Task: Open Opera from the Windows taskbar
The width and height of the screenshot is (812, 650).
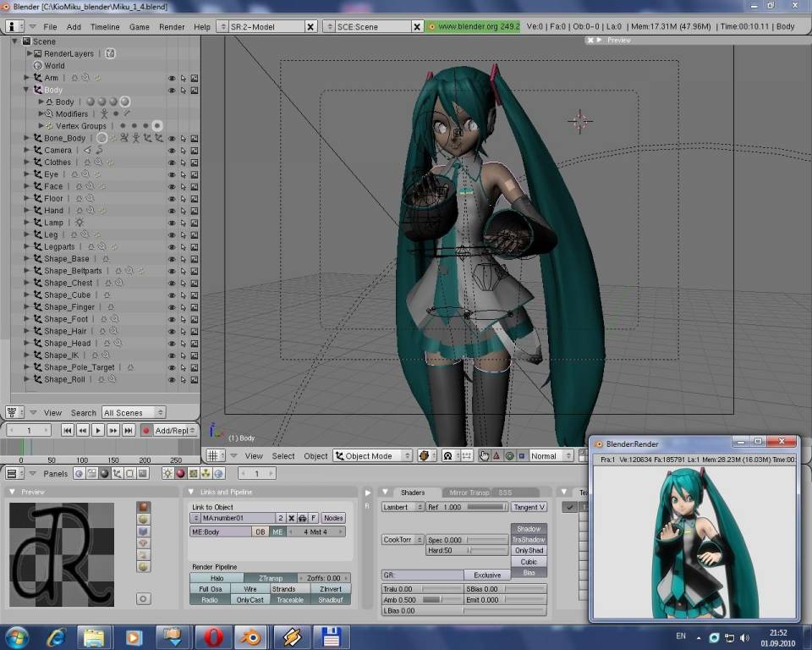Action: [214, 637]
